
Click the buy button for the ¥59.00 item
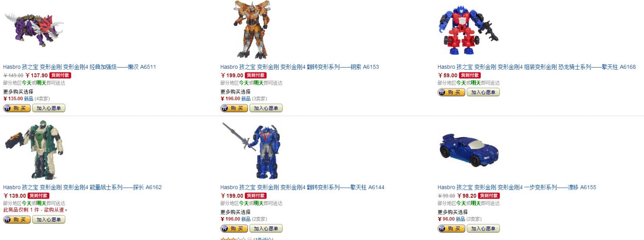coord(452,92)
